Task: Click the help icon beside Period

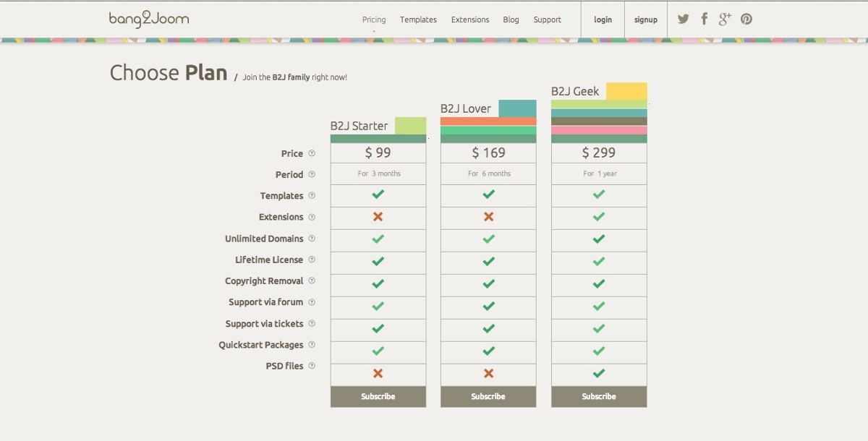Action: pyautogui.click(x=312, y=174)
